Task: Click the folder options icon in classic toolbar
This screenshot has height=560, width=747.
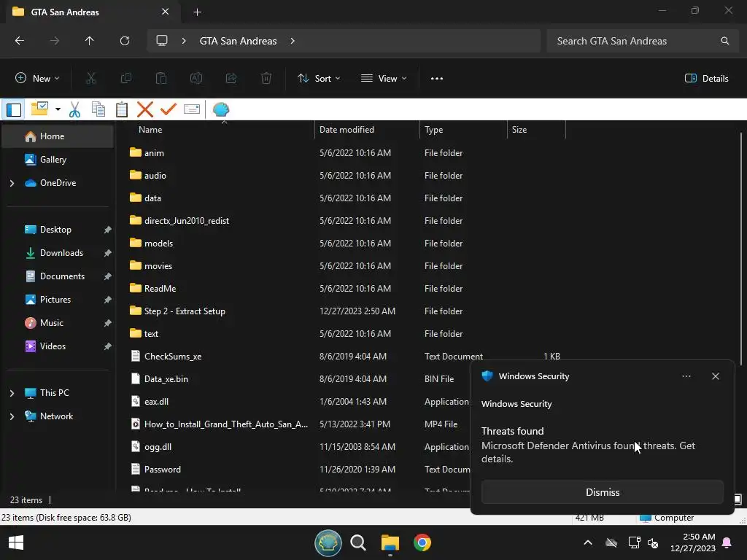Action: (39, 109)
